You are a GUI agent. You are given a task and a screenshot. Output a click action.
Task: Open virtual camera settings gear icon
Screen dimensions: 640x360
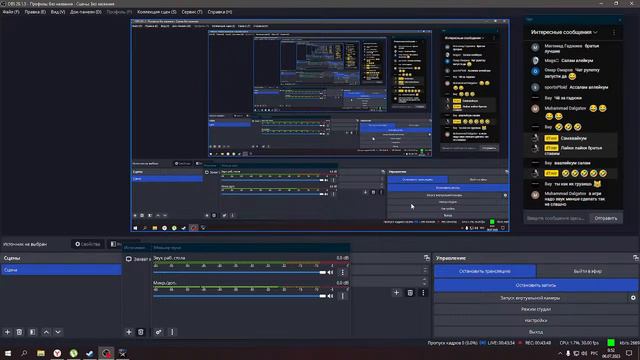(633, 298)
